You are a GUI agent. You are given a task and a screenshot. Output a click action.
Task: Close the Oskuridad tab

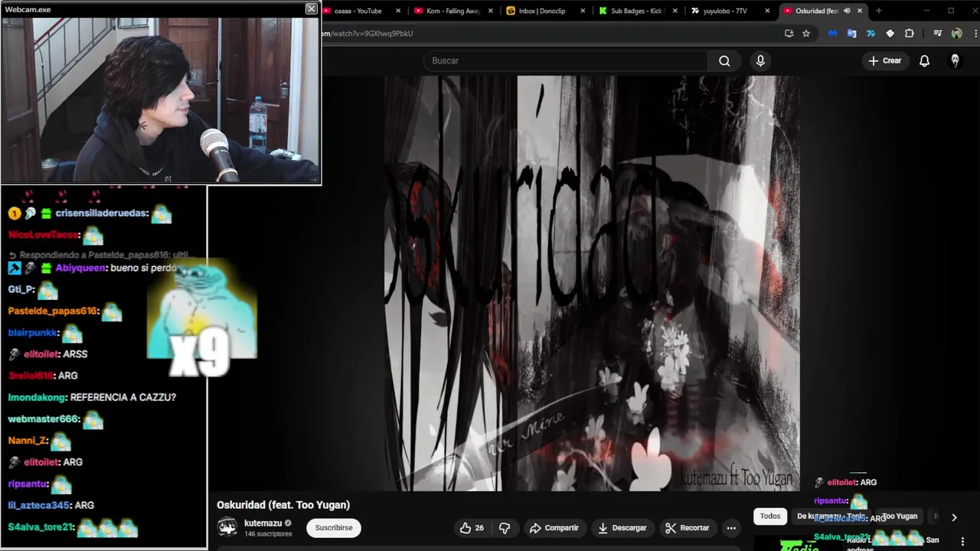860,11
